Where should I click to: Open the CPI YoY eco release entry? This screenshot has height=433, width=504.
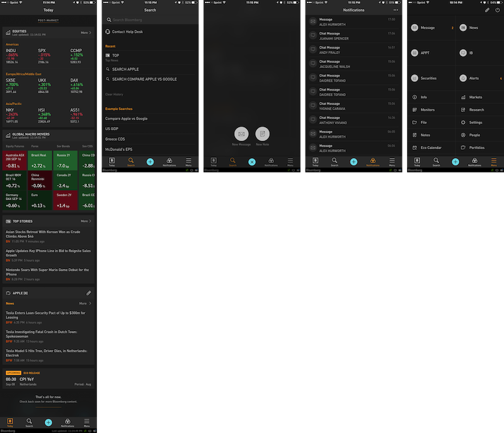[49, 379]
